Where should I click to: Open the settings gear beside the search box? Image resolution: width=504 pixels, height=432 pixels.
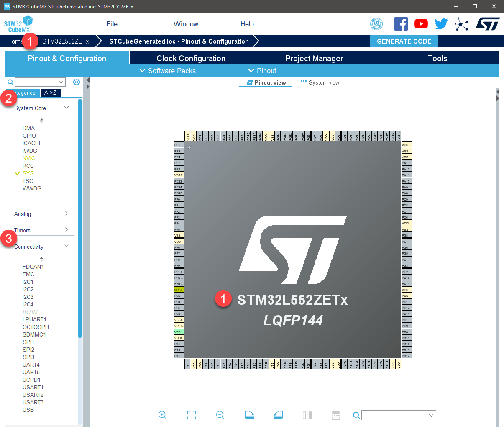coord(77,82)
